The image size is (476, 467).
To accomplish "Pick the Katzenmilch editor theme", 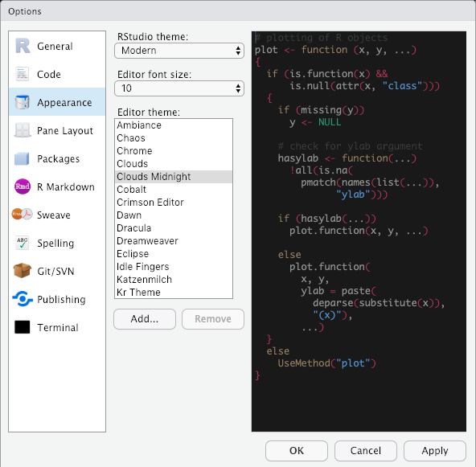I will (174, 279).
